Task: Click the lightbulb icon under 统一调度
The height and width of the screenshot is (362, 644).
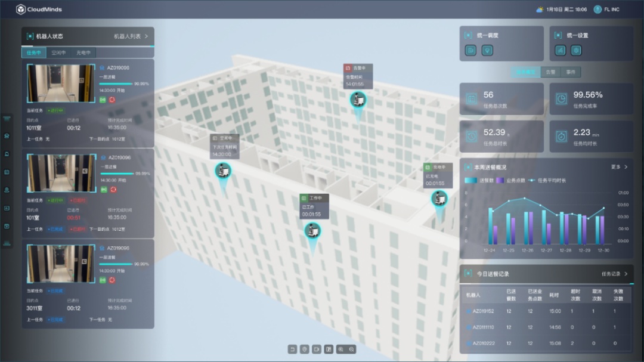Action: pos(488,51)
